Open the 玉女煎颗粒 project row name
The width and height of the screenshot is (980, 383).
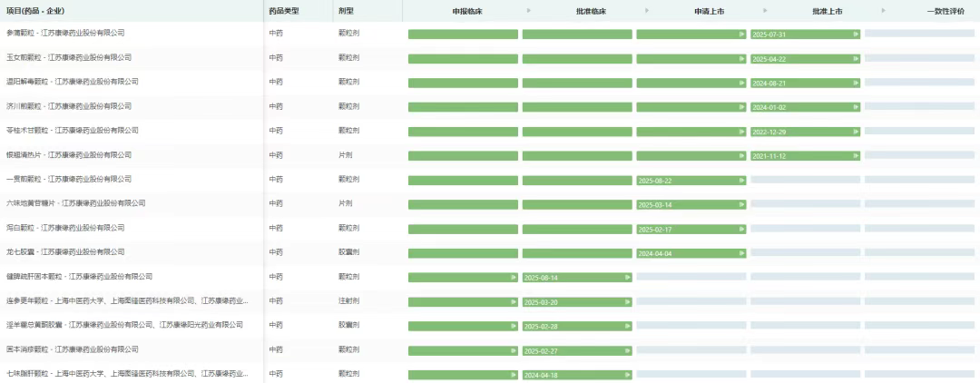(69, 57)
